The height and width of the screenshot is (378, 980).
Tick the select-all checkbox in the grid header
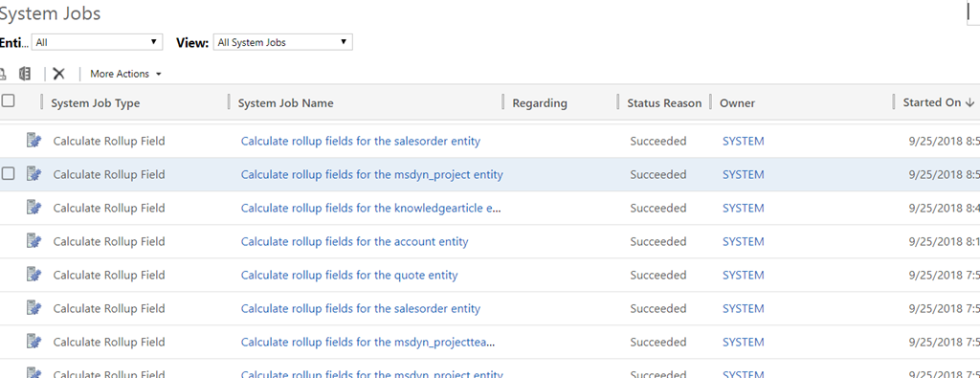(8, 101)
